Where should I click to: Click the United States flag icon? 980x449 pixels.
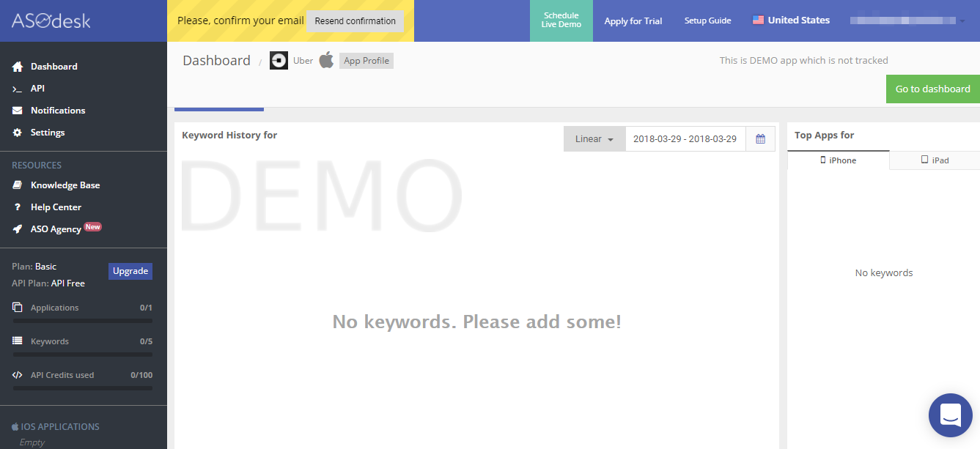tap(759, 21)
